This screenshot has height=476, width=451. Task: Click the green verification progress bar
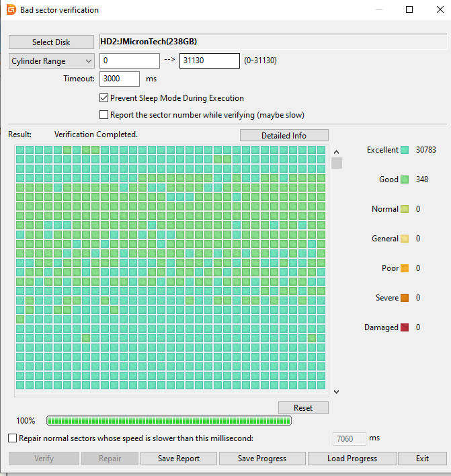[x=169, y=421]
